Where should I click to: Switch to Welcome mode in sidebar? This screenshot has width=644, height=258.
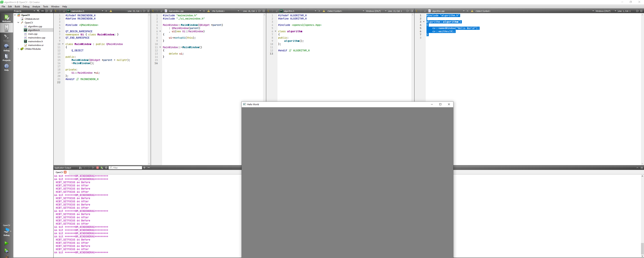7,18
